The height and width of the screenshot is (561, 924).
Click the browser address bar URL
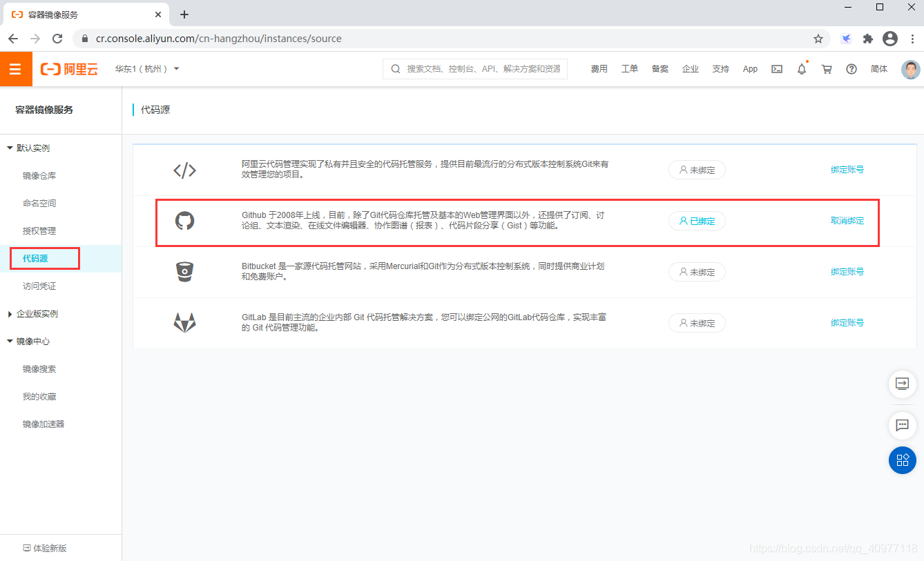coord(219,39)
